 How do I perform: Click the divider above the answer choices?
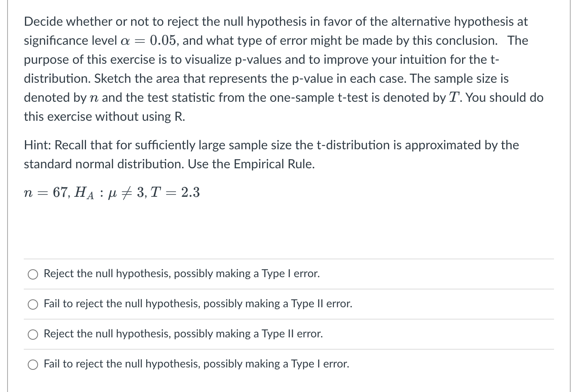[x=288, y=258]
